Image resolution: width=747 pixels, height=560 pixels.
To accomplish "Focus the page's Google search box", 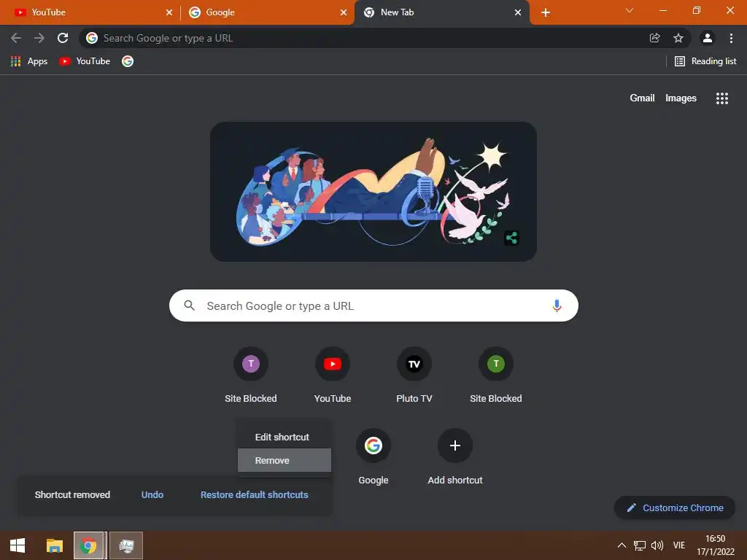I will click(373, 306).
